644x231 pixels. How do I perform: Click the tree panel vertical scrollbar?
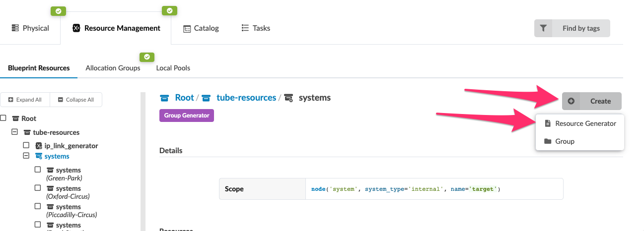143,161
